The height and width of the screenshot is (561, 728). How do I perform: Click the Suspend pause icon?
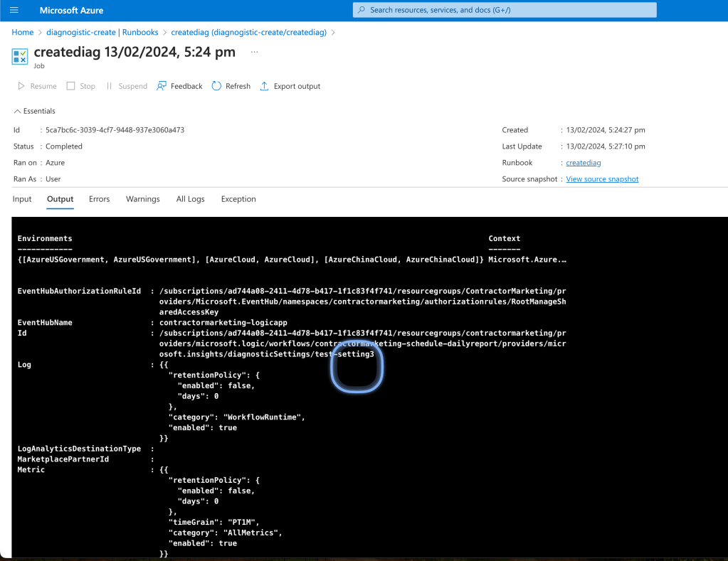109,86
